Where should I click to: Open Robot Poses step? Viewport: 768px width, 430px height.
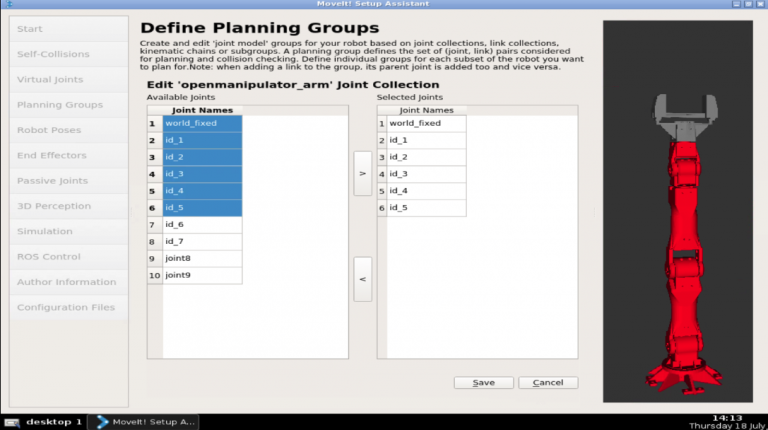(x=69, y=130)
